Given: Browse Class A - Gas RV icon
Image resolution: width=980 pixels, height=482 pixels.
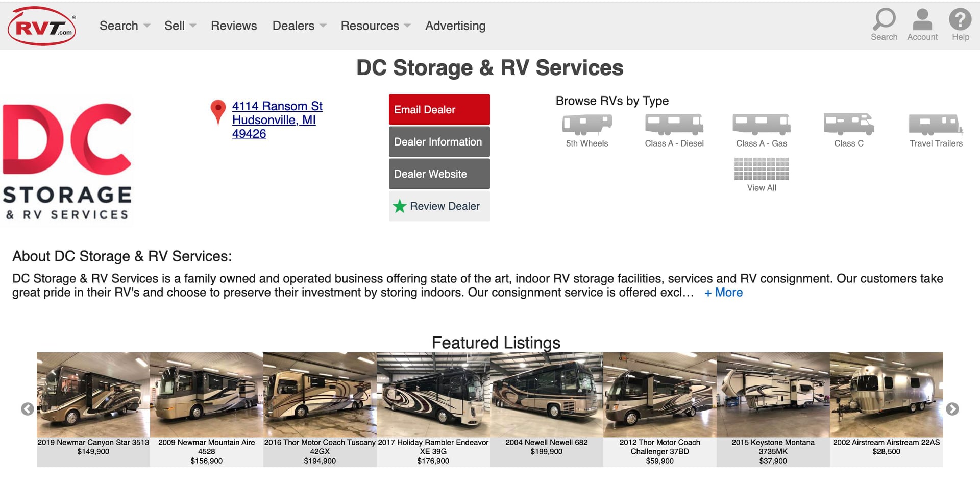Looking at the screenshot, I should [762, 124].
